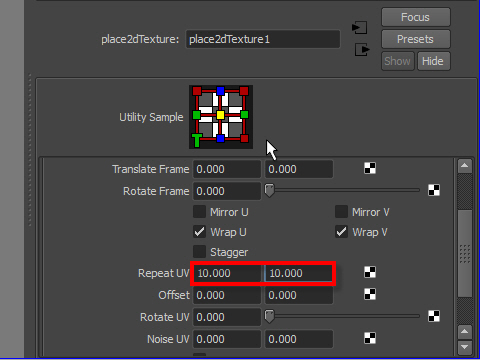Click the Rotate UV value field
The image size is (480, 360).
[227, 317]
